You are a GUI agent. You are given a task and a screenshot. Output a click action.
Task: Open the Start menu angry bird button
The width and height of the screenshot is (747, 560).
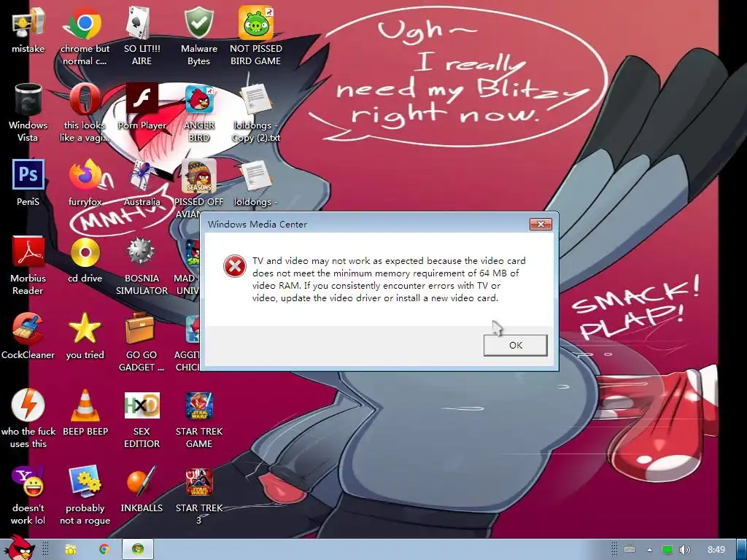[x=20, y=548]
